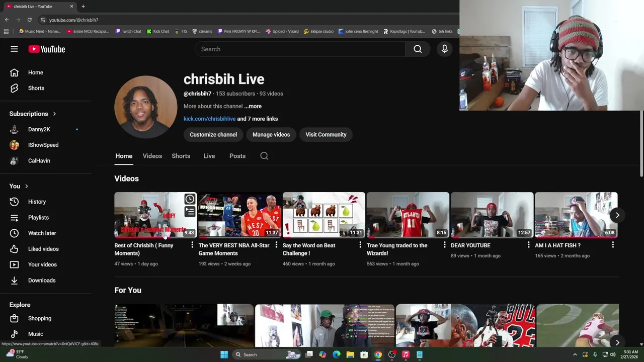Open the 'and 7 more links' text
644x362 pixels.
click(x=257, y=119)
